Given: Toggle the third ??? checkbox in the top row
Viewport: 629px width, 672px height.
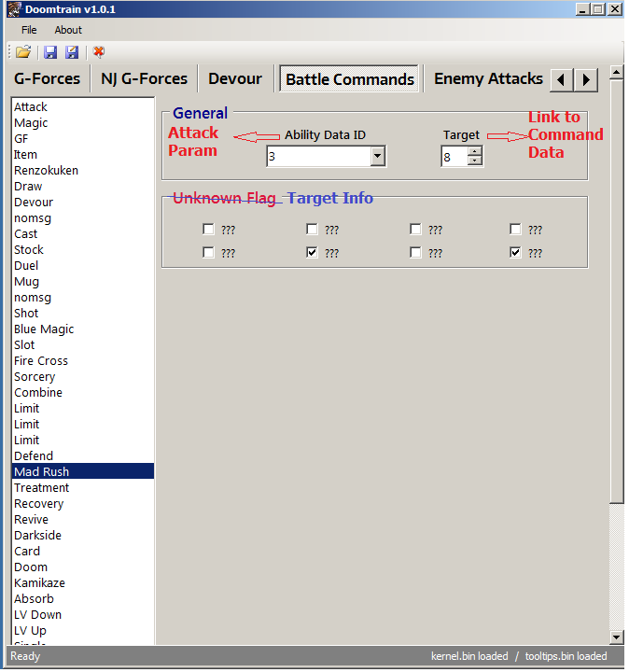Looking at the screenshot, I should tap(415, 230).
